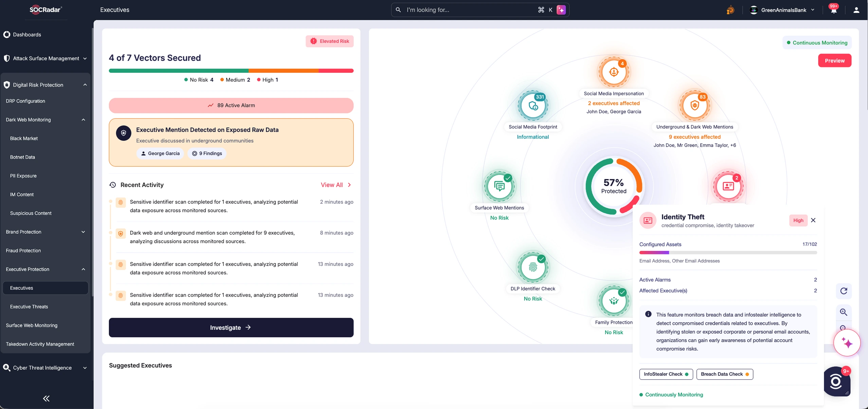This screenshot has width=868, height=409.
Task: Click the SOCRadar logo
Action: point(46,10)
